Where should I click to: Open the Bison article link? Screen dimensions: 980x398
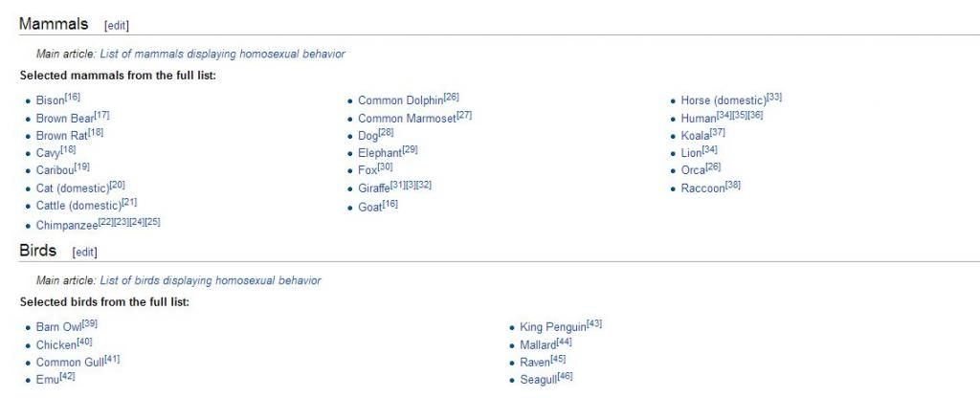(x=50, y=100)
